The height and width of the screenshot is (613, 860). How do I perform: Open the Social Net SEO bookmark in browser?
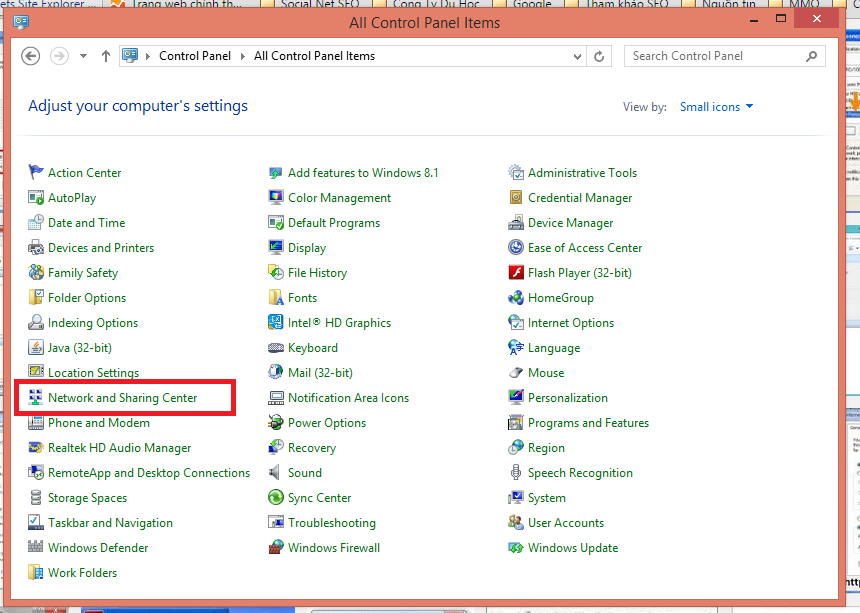310,4
